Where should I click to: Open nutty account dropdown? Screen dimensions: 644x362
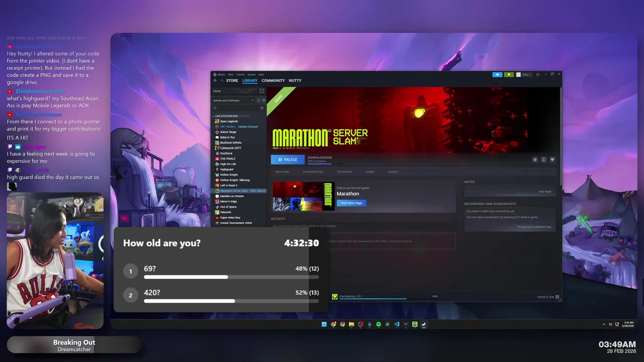(524, 74)
